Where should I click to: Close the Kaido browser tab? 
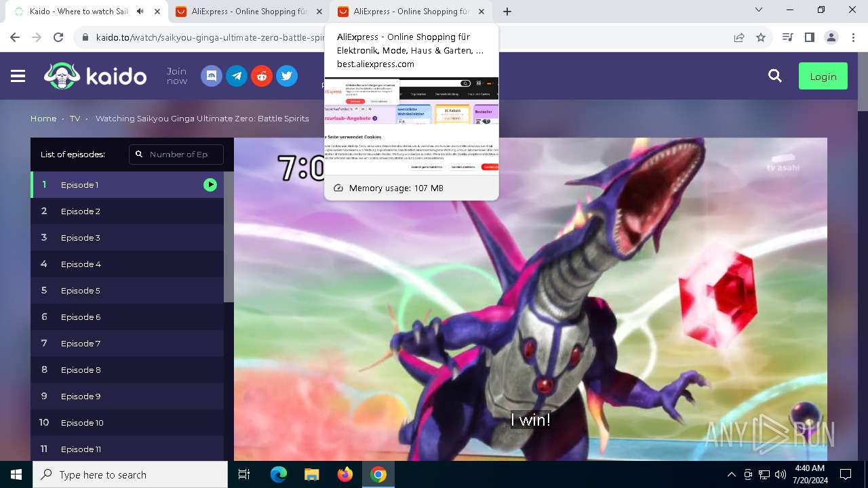tap(157, 12)
